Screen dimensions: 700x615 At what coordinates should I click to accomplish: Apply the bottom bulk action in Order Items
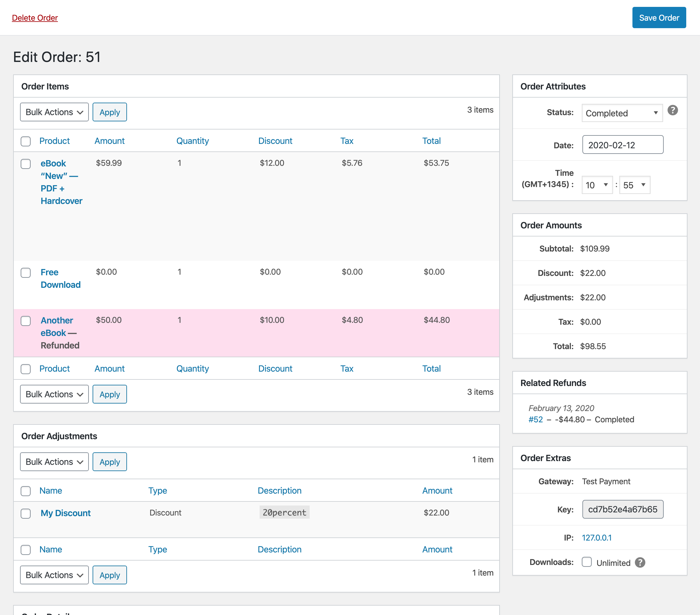click(109, 394)
